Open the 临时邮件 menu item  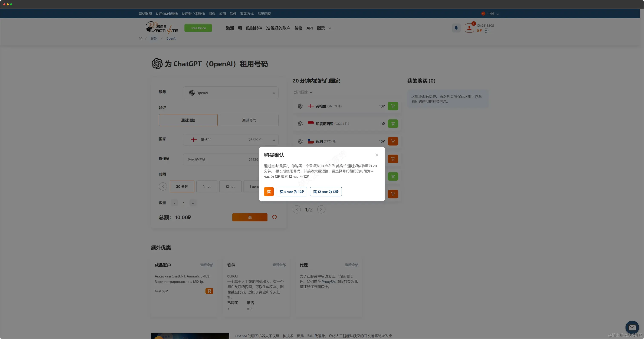point(254,28)
